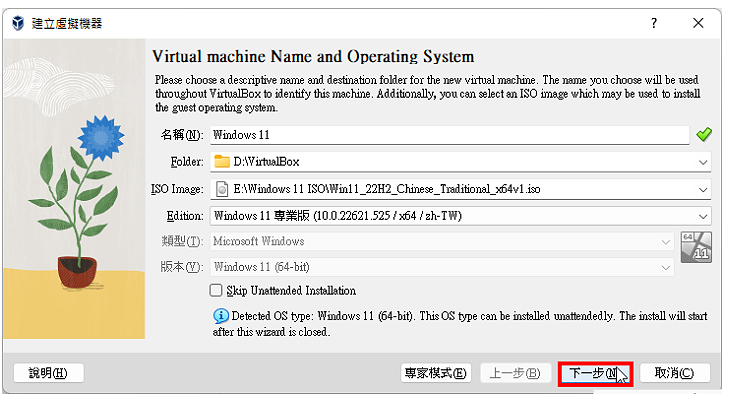Click the help question mark in title bar
The height and width of the screenshot is (397, 734).
654,23
